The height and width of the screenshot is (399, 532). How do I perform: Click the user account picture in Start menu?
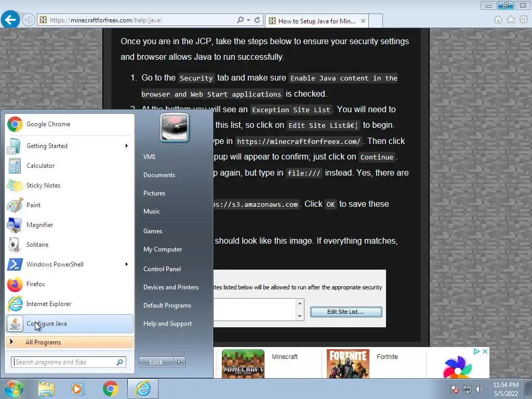click(x=175, y=128)
